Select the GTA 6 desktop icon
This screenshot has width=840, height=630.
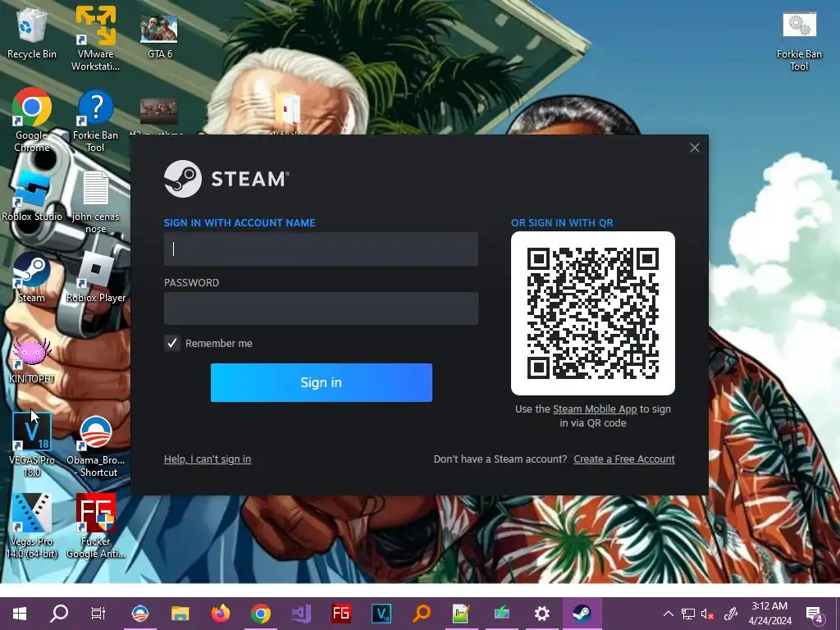(159, 34)
